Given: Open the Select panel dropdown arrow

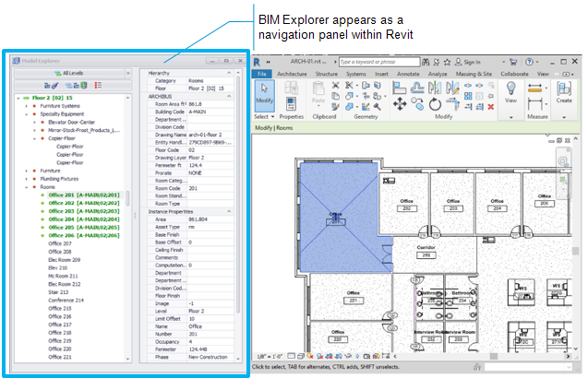Looking at the screenshot, I should [x=272, y=117].
